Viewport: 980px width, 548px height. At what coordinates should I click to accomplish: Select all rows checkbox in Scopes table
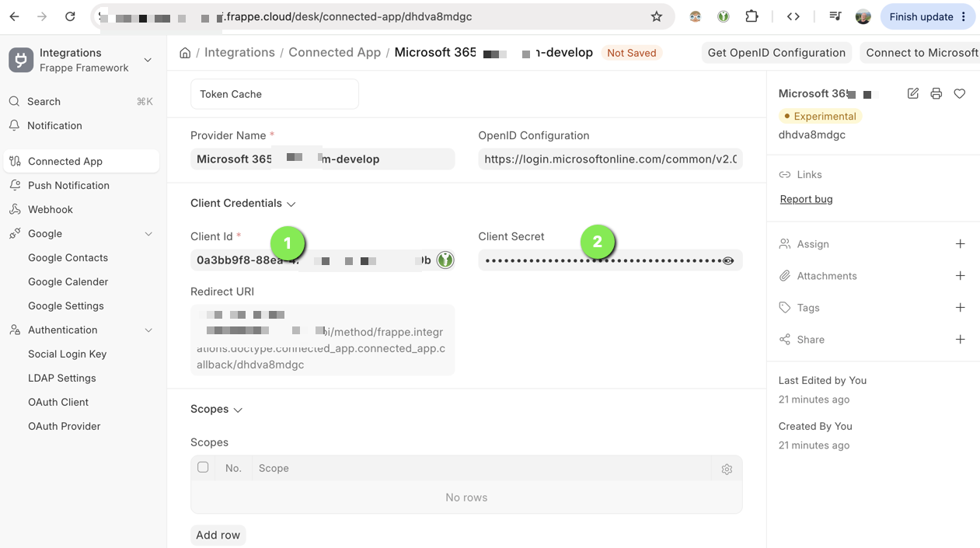pos(203,468)
